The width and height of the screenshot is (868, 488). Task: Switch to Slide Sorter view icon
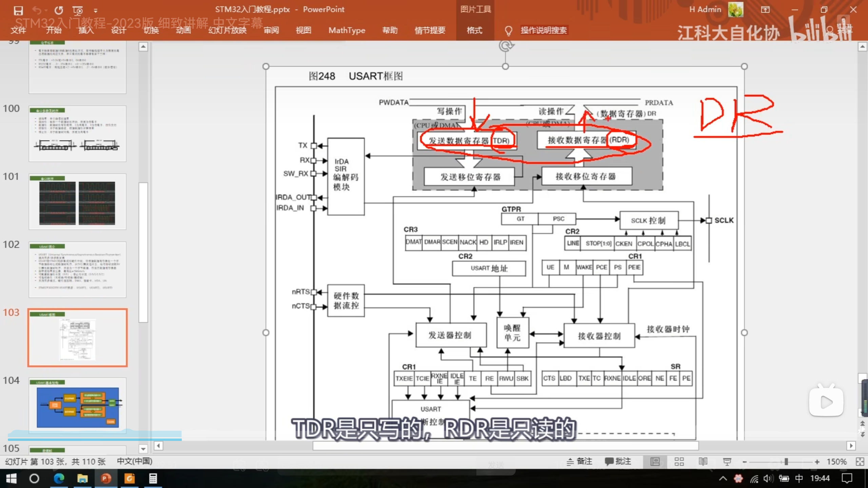coord(679,461)
